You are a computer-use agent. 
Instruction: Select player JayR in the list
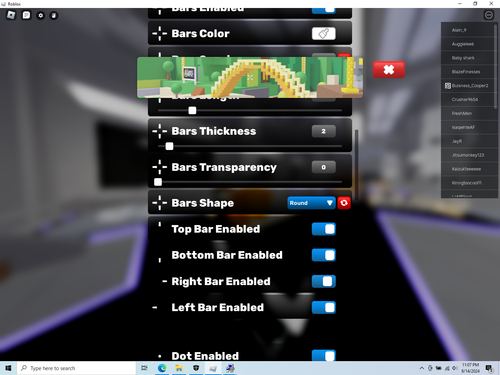click(x=467, y=141)
